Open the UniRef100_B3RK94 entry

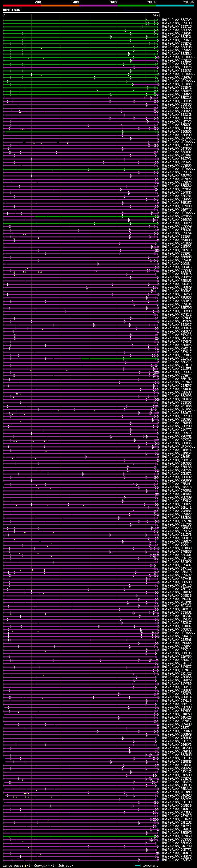(x=177, y=33)
